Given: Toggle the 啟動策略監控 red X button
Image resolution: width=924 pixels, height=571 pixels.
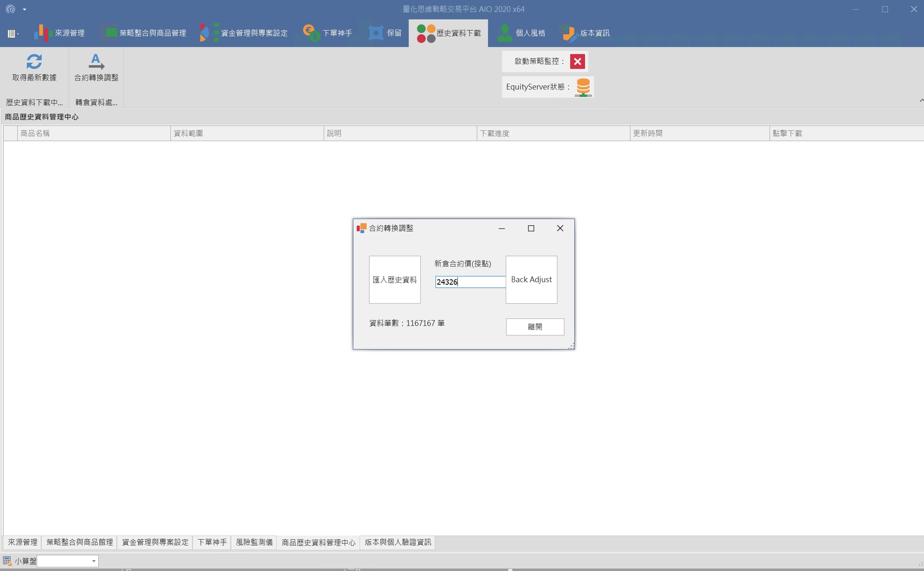Looking at the screenshot, I should click(577, 61).
